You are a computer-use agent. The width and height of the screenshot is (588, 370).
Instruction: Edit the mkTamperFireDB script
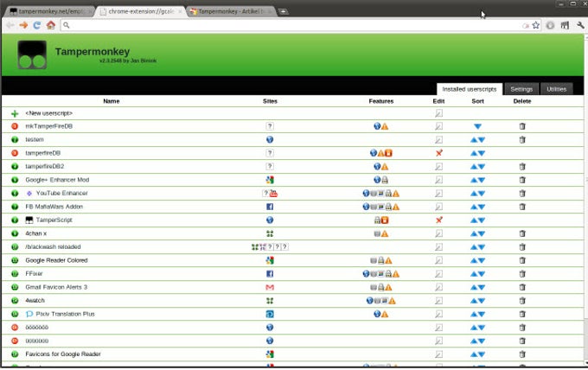click(438, 126)
